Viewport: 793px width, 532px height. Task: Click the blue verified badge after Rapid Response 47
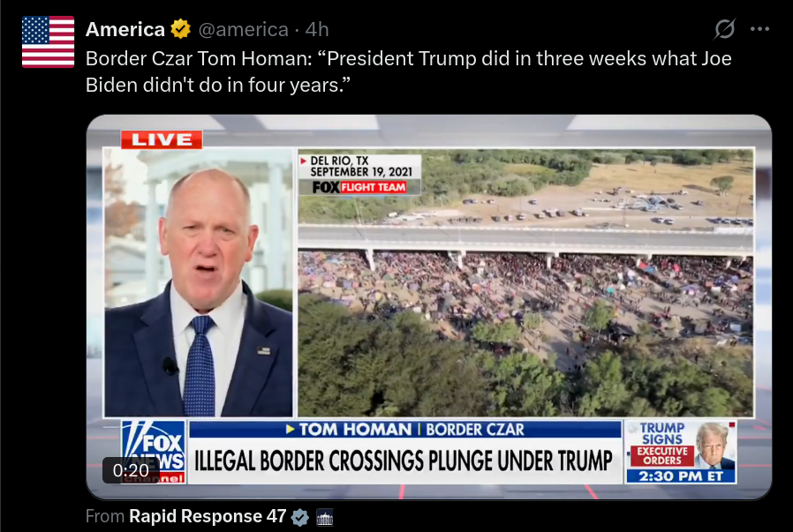300,517
